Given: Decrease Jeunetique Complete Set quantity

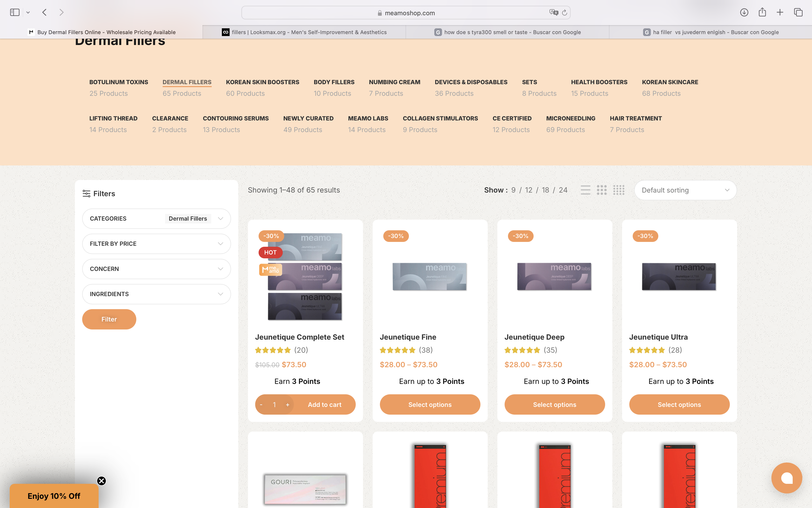Looking at the screenshot, I should tap(261, 405).
